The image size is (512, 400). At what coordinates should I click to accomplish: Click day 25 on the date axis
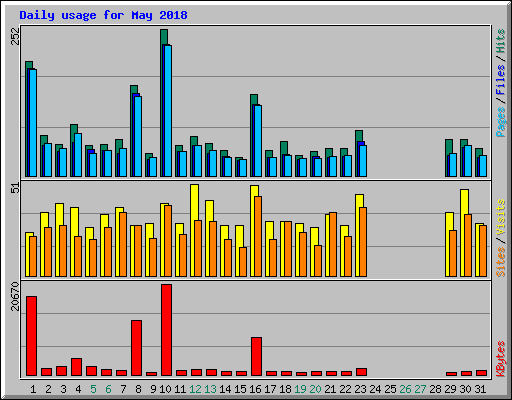[390, 389]
